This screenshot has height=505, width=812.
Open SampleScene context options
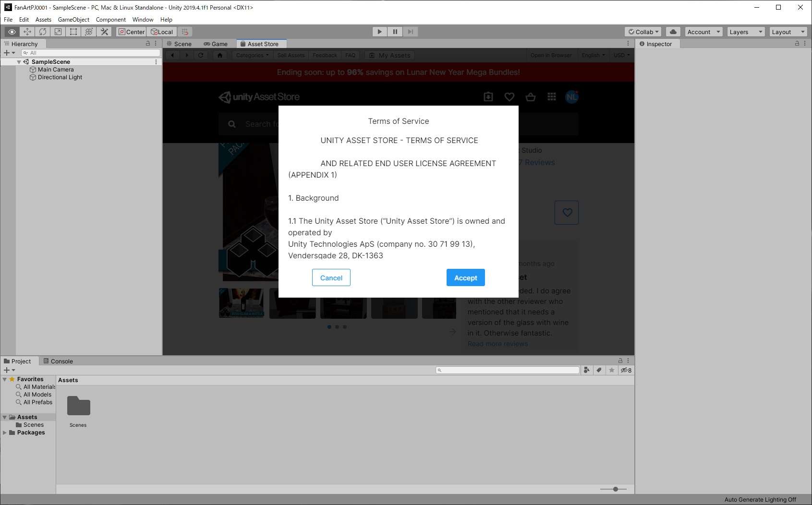(156, 62)
